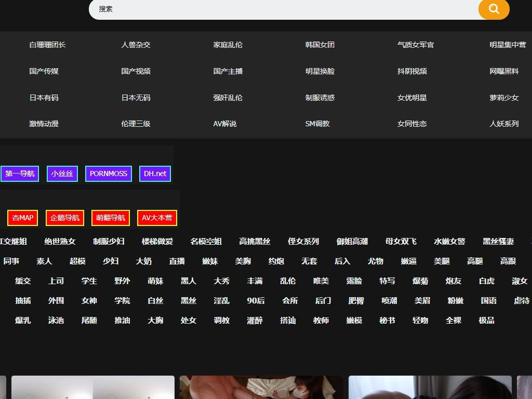
Task: Open the DH.net navigation button
Action: (x=154, y=174)
